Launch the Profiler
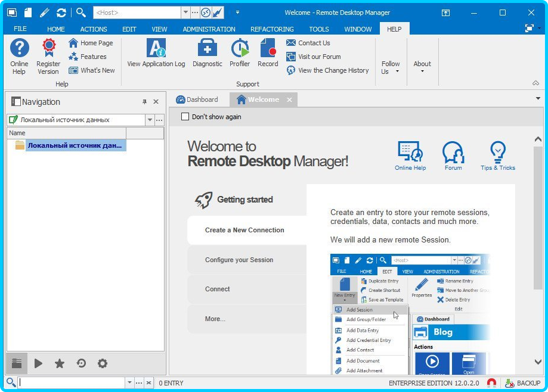Screen dimensions: 548x392 [240, 53]
